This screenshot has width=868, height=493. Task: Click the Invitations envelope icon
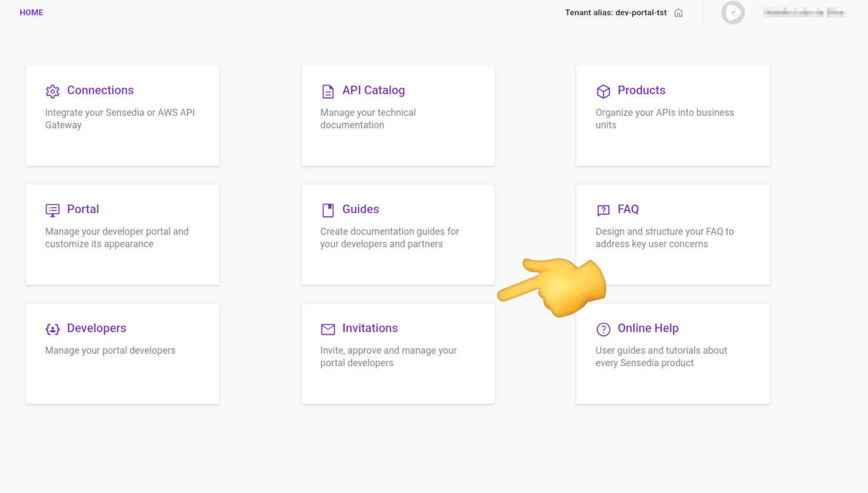click(x=328, y=330)
